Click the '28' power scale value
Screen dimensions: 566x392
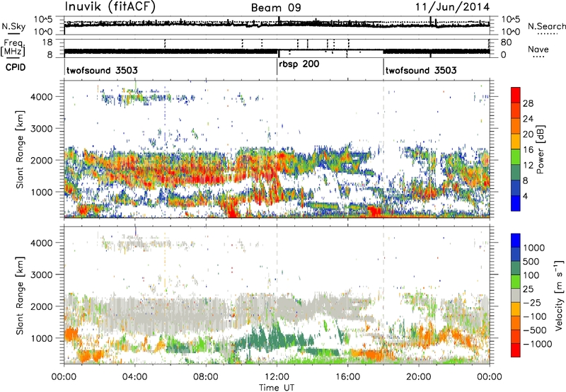click(528, 103)
